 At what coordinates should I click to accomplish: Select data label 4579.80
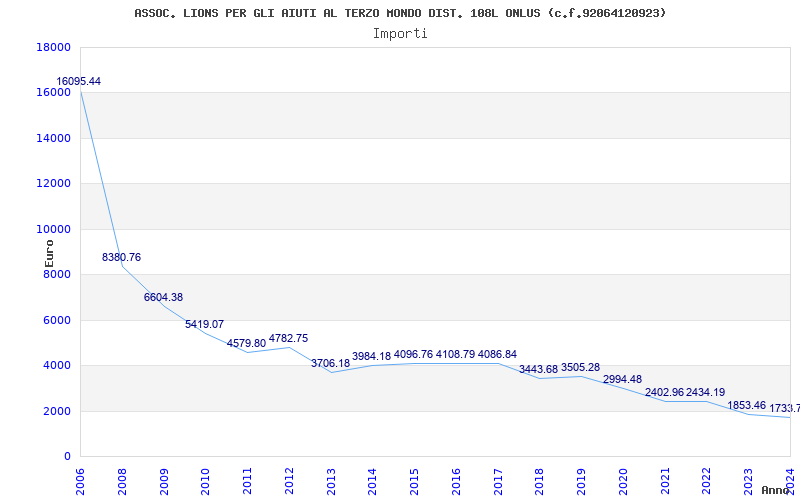coord(246,343)
